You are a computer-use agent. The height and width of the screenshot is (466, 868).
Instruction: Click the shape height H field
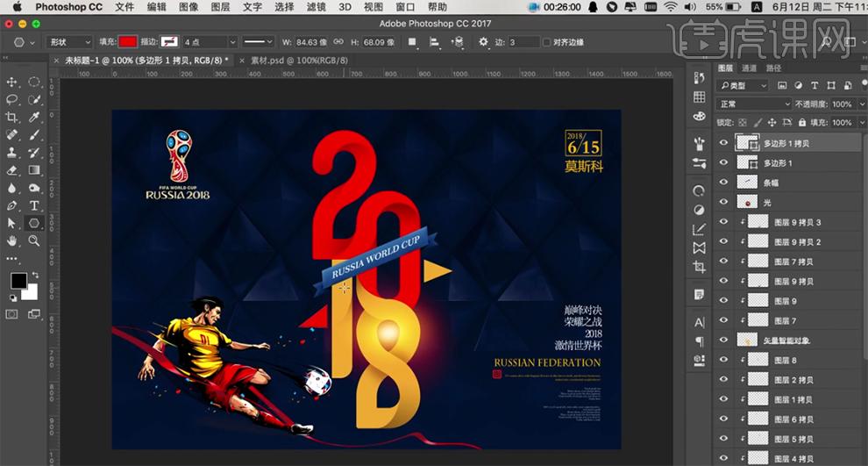tap(379, 42)
